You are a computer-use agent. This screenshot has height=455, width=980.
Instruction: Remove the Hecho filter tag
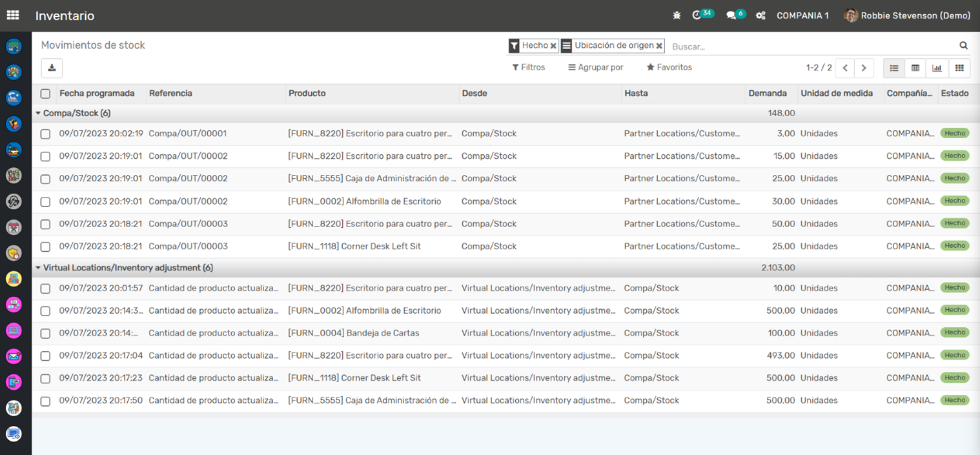553,46
